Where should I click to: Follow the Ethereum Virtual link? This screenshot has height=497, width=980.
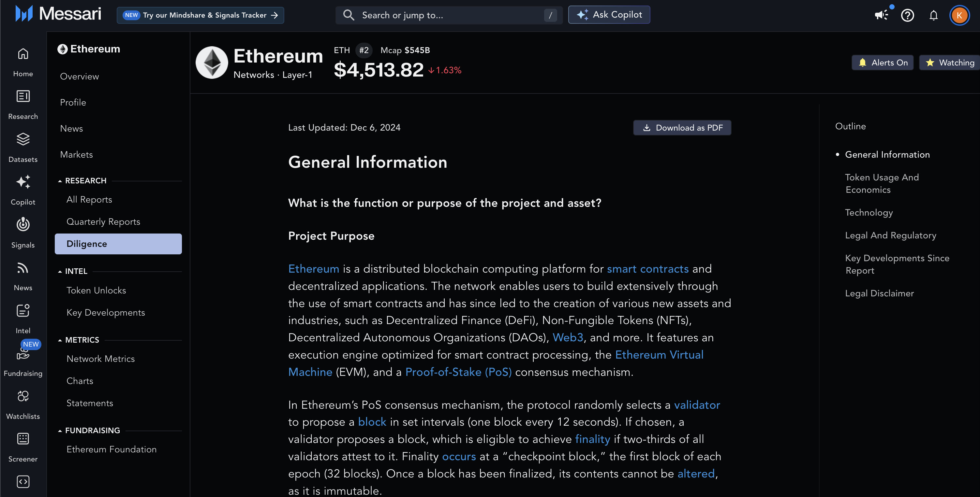(659, 355)
